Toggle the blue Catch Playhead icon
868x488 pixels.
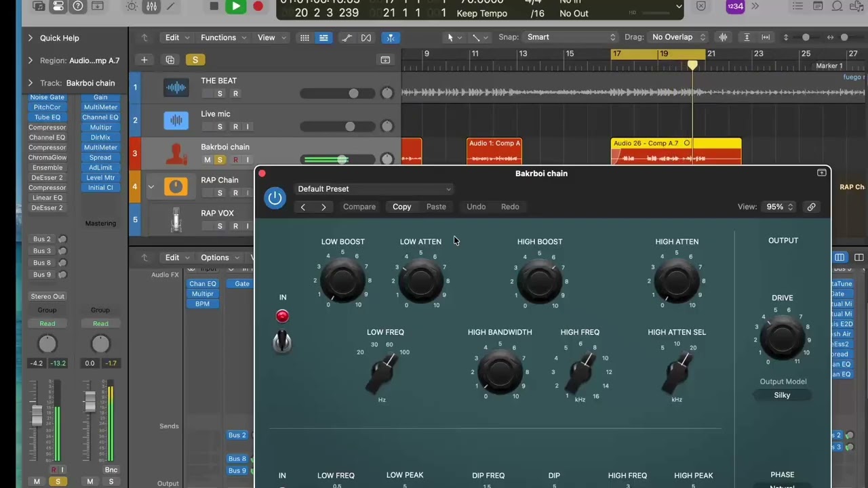click(390, 38)
